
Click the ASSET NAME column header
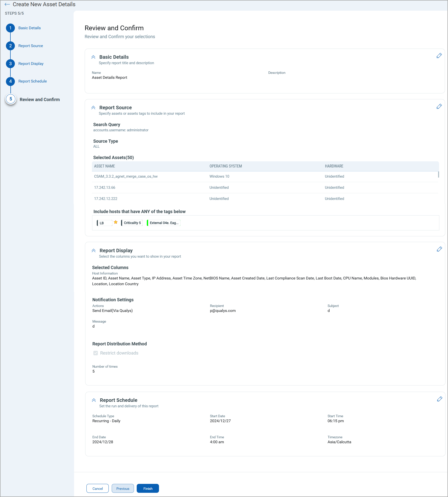[105, 166]
